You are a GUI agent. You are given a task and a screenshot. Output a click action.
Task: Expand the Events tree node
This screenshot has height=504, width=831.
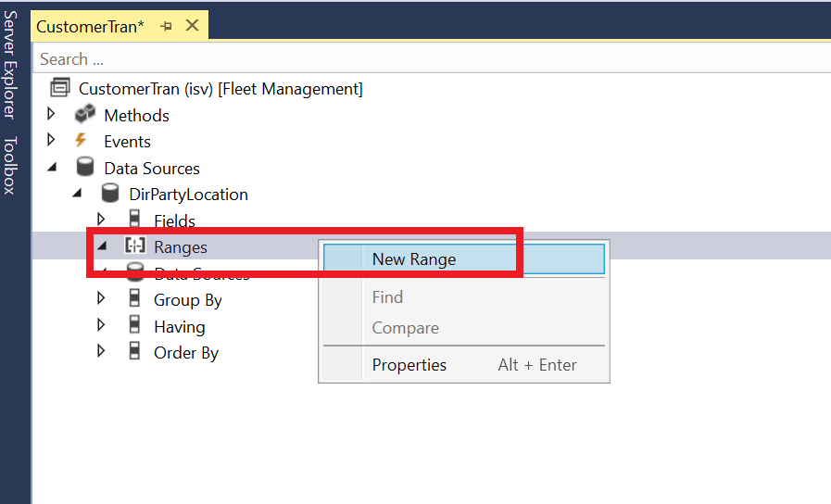click(52, 141)
